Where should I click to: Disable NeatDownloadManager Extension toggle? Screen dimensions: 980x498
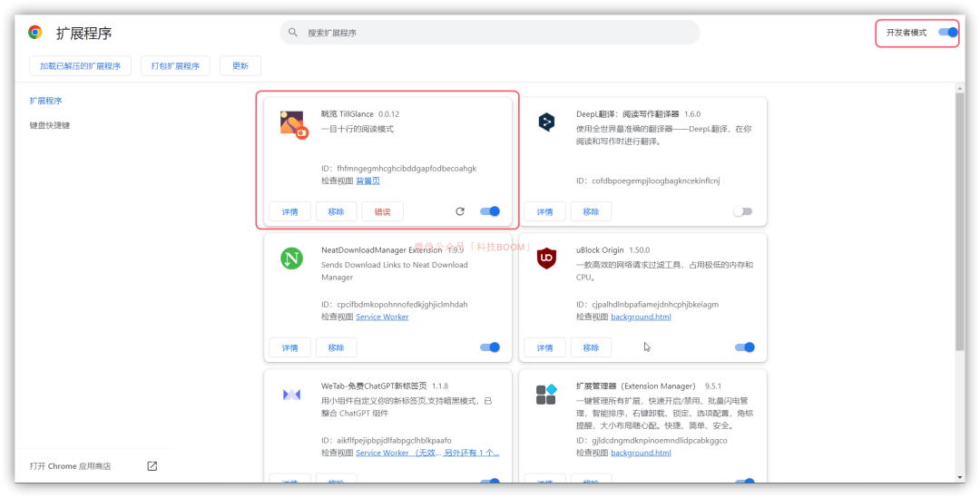tap(490, 347)
